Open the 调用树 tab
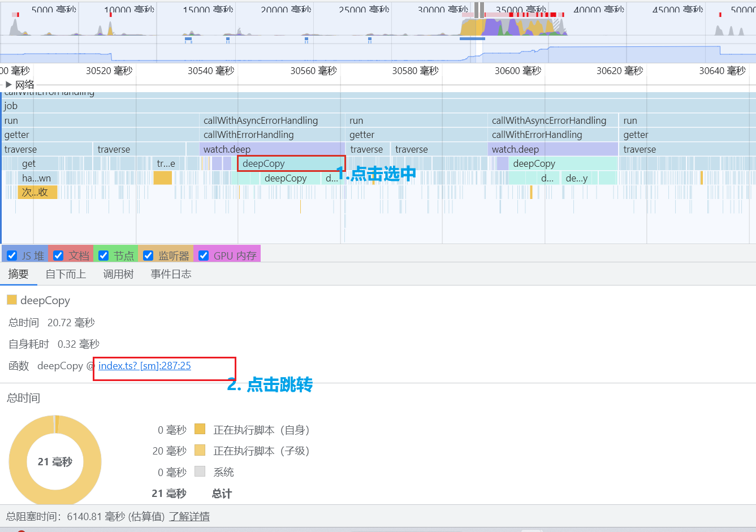 (118, 274)
